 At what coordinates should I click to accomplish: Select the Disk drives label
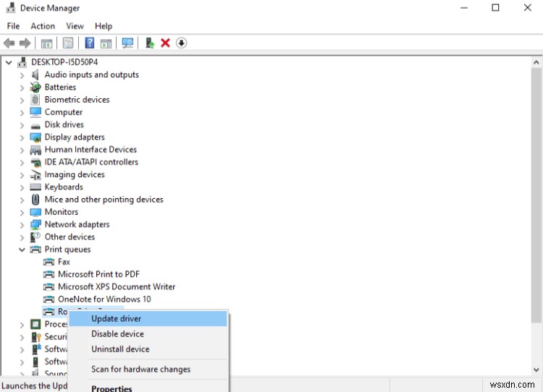(x=64, y=124)
